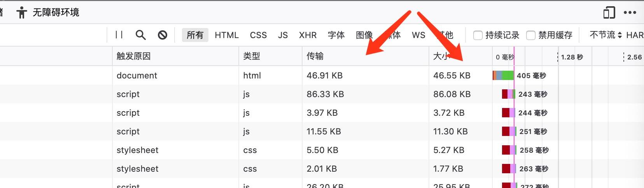Show only JS requests
The height and width of the screenshot is (188, 644).
(x=283, y=35)
